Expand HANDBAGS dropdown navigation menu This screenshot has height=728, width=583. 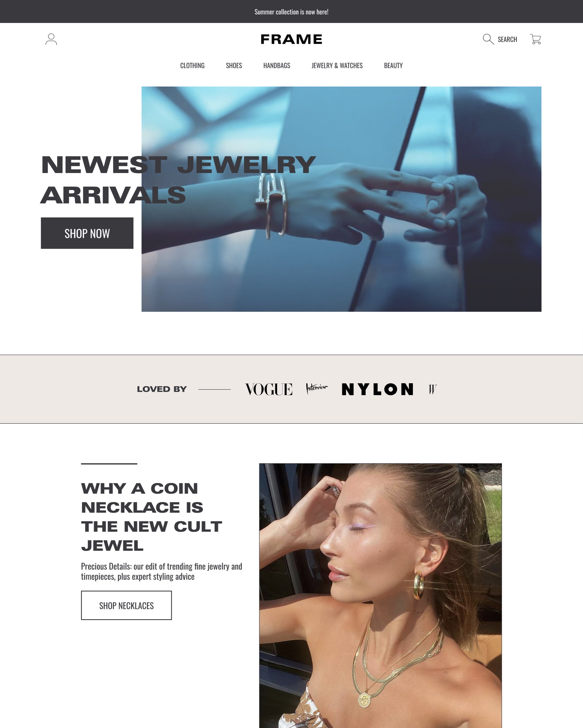click(x=276, y=65)
